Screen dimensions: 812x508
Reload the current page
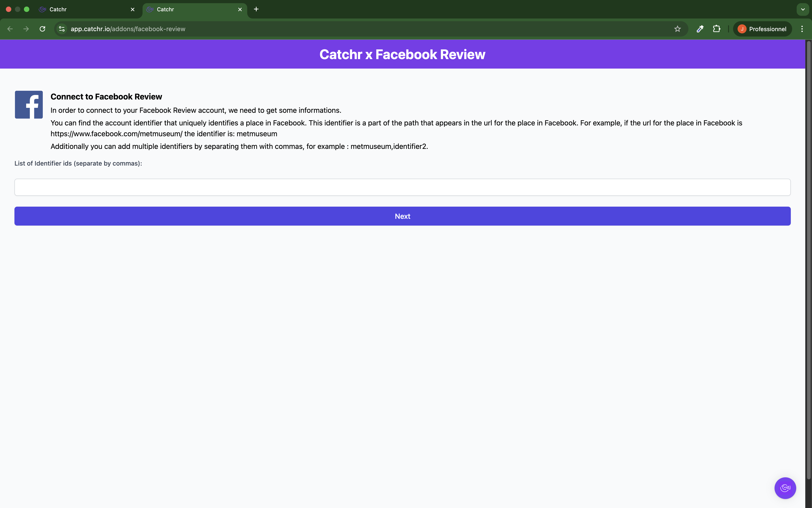(42, 29)
